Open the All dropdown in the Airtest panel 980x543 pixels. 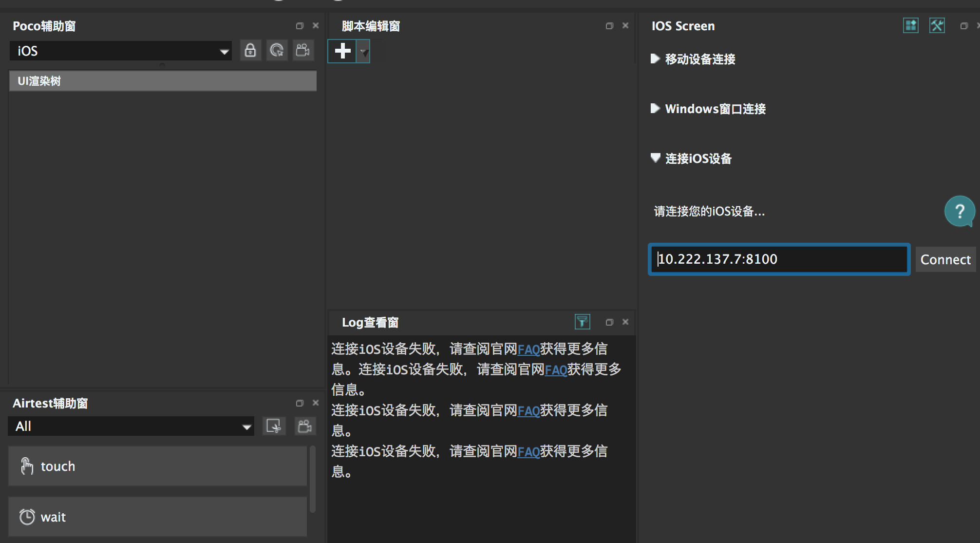131,426
